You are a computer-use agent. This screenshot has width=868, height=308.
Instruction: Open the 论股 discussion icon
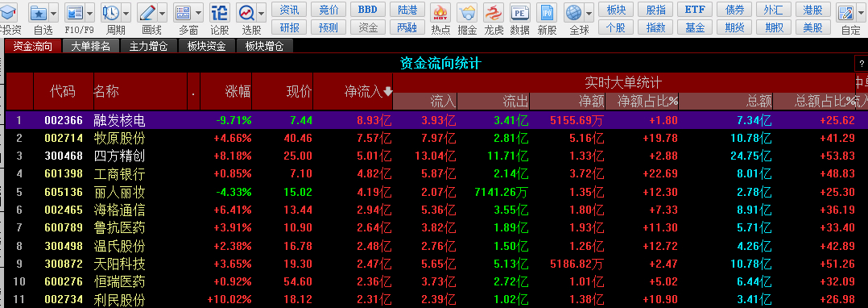point(220,12)
